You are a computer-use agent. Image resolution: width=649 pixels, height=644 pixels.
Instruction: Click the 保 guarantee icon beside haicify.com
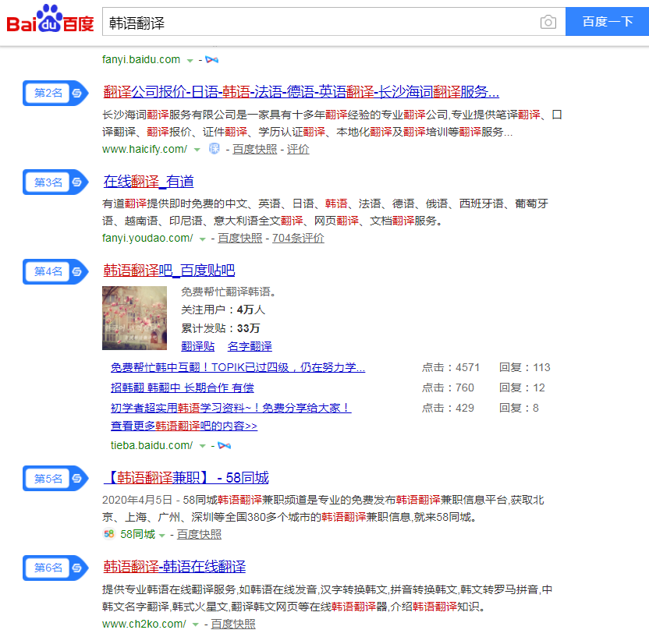(x=214, y=148)
